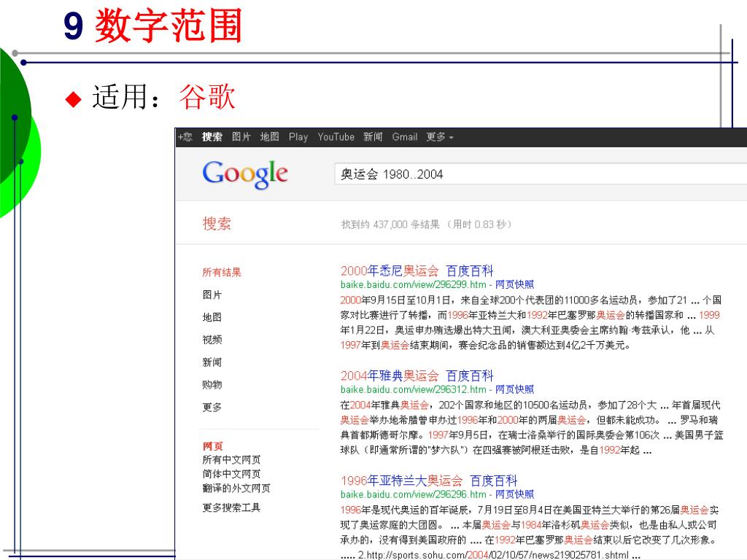
Task: Click the URL baike.baidu.com/view/296296.htm
Action: click(x=414, y=494)
